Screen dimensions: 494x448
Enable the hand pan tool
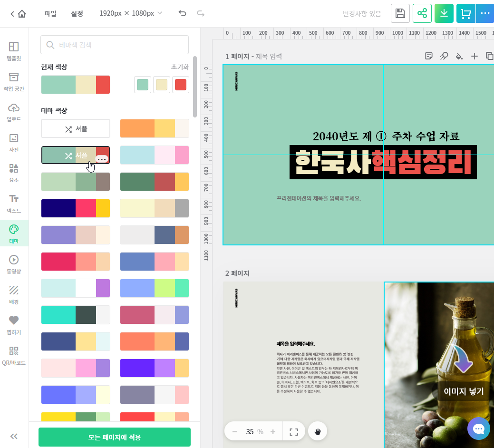coord(318,432)
